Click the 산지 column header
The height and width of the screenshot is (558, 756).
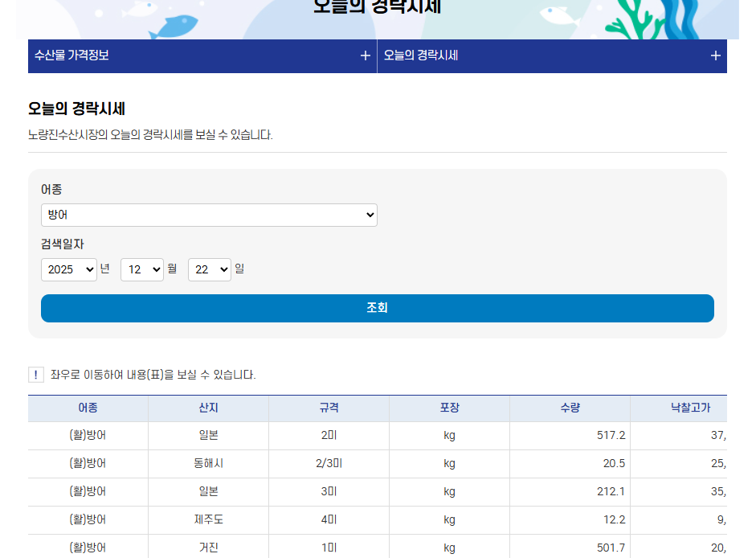pos(208,408)
